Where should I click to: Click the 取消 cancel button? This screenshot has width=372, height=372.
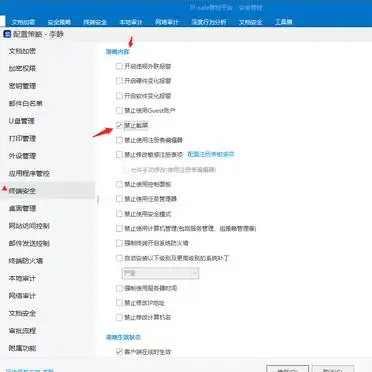pyautogui.click(x=333, y=369)
